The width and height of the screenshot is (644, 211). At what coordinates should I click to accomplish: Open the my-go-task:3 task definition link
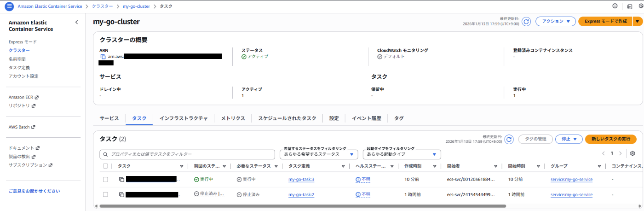point(301,179)
